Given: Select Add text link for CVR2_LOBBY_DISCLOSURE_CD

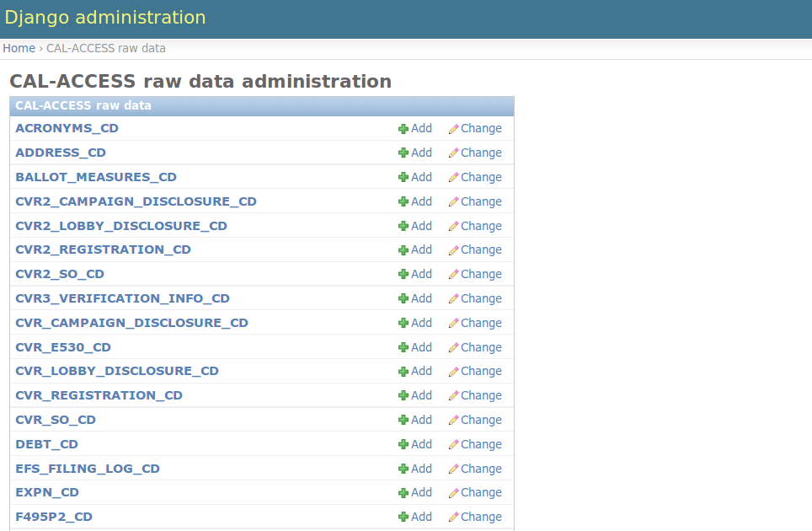Looking at the screenshot, I should point(421,226).
